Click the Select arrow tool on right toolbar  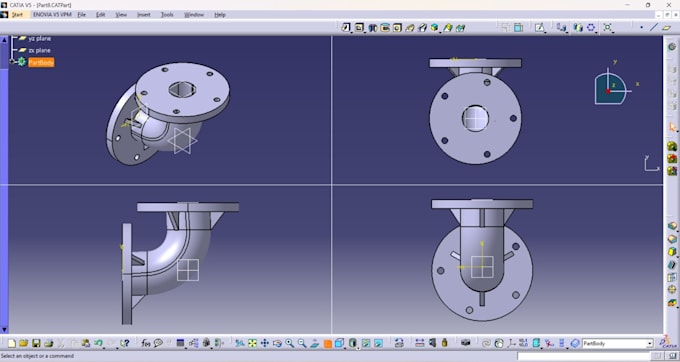[x=672, y=127]
